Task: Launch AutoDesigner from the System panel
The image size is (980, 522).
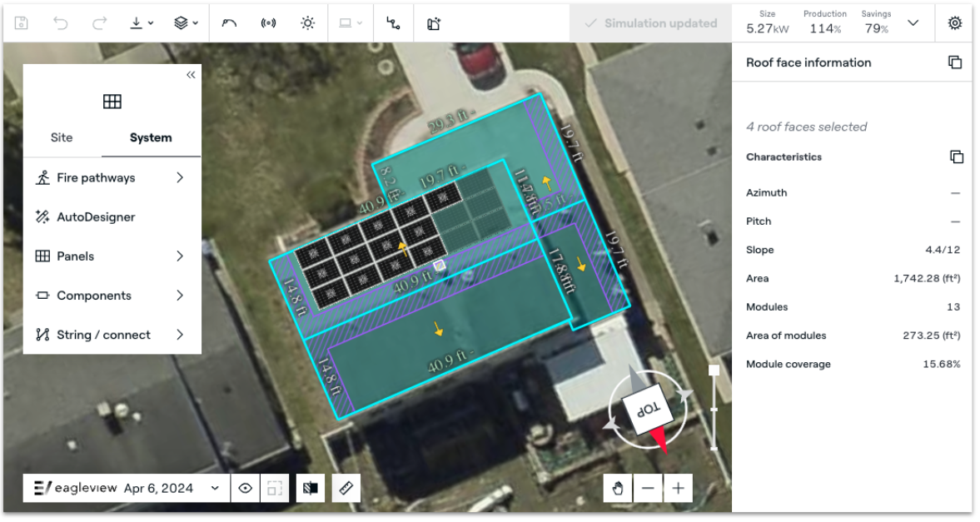Action: (x=96, y=216)
